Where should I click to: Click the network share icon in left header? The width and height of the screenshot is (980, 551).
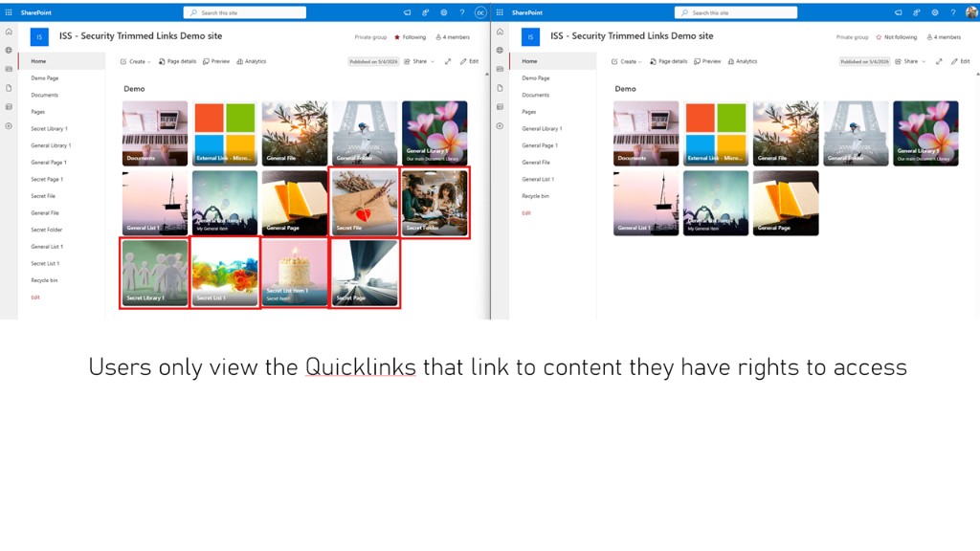click(x=426, y=12)
